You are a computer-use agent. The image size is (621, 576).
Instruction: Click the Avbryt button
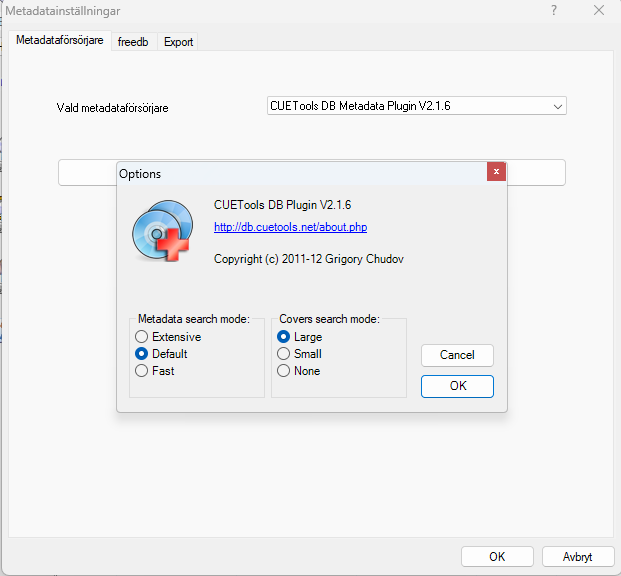pyautogui.click(x=578, y=557)
